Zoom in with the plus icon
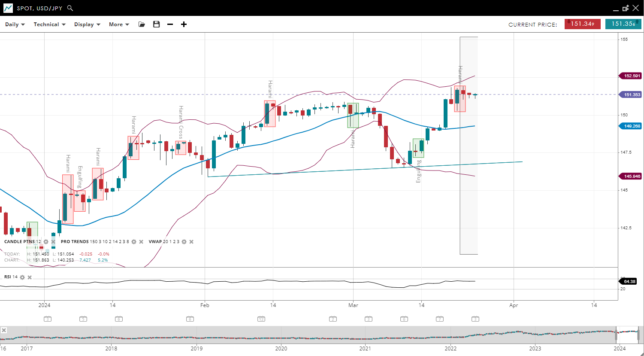 tap(184, 24)
